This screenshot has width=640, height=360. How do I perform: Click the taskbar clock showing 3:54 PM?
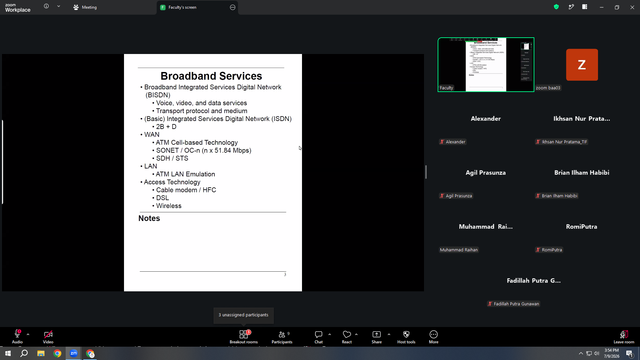click(611, 353)
